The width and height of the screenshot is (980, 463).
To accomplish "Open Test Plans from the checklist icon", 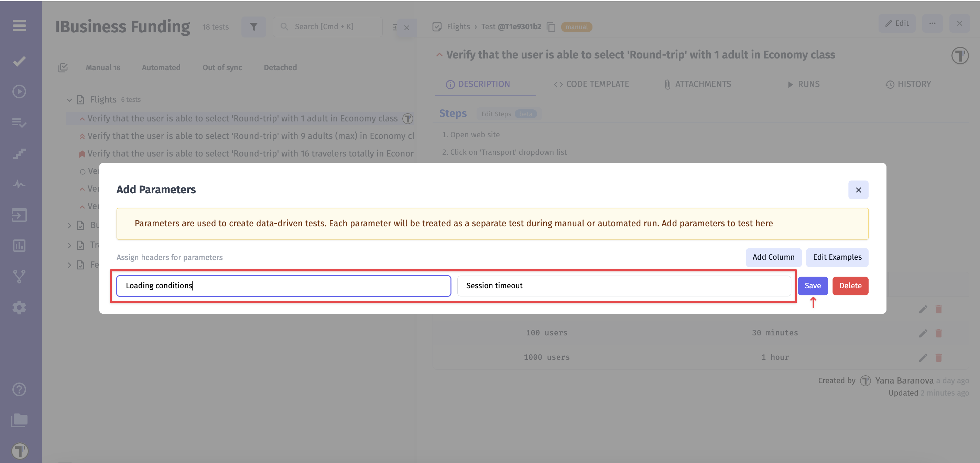I will [19, 123].
